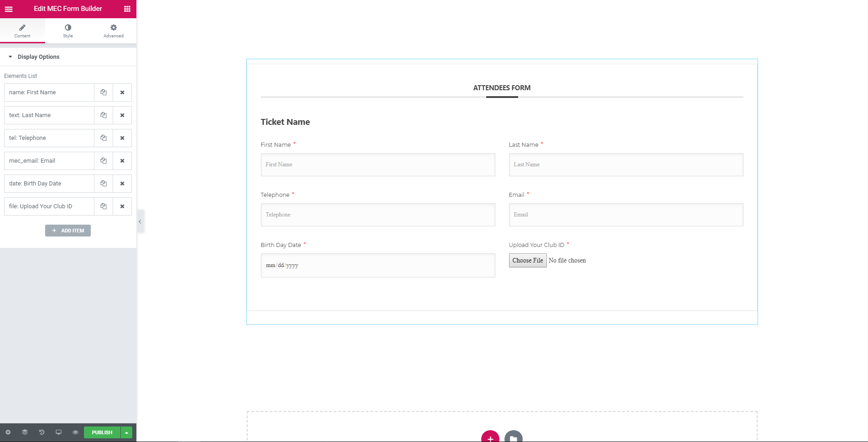Click the 'Birth Day Date' field label
The width and height of the screenshot is (868, 442).
coord(281,245)
